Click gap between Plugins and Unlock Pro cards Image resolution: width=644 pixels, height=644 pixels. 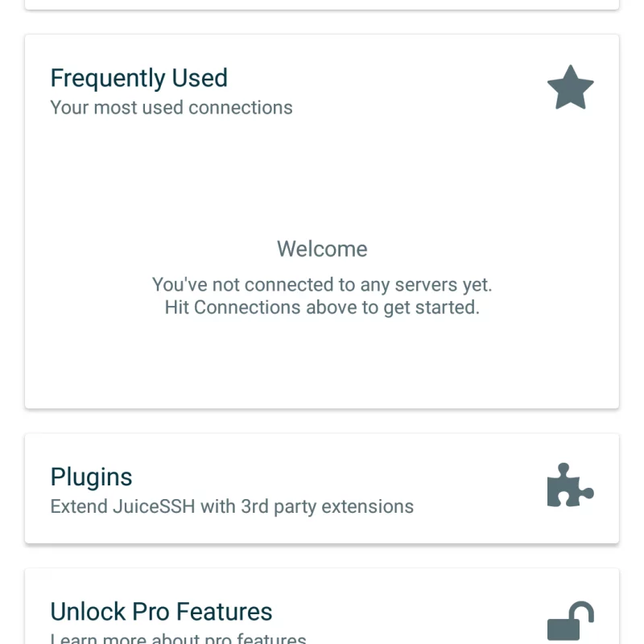coord(322,556)
